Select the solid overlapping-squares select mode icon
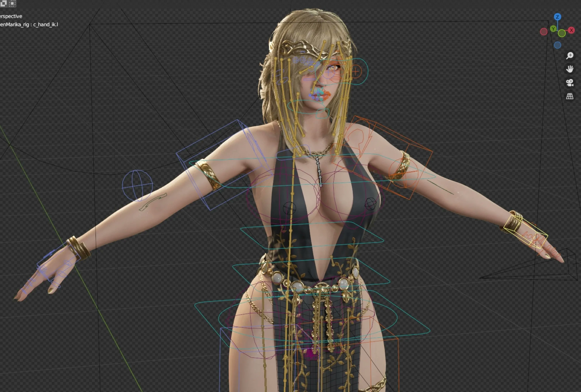The height and width of the screenshot is (392, 581). click(x=3, y=3)
